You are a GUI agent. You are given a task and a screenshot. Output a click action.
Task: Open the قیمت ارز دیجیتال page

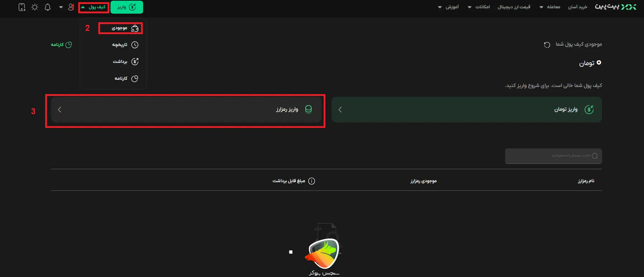click(514, 7)
